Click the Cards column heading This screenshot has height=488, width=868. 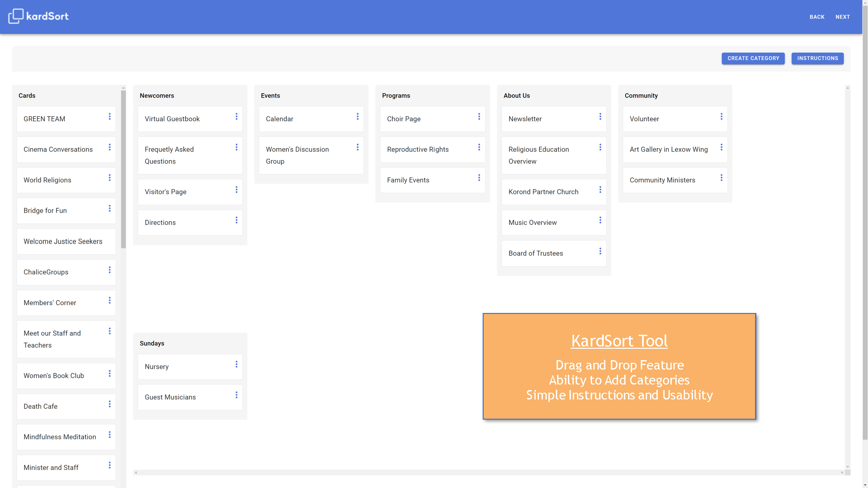(27, 96)
